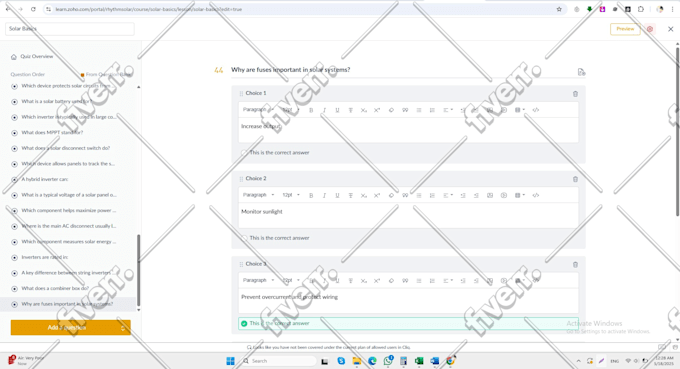Open Paragraph style dropdown in Choice 3

pos(258,281)
